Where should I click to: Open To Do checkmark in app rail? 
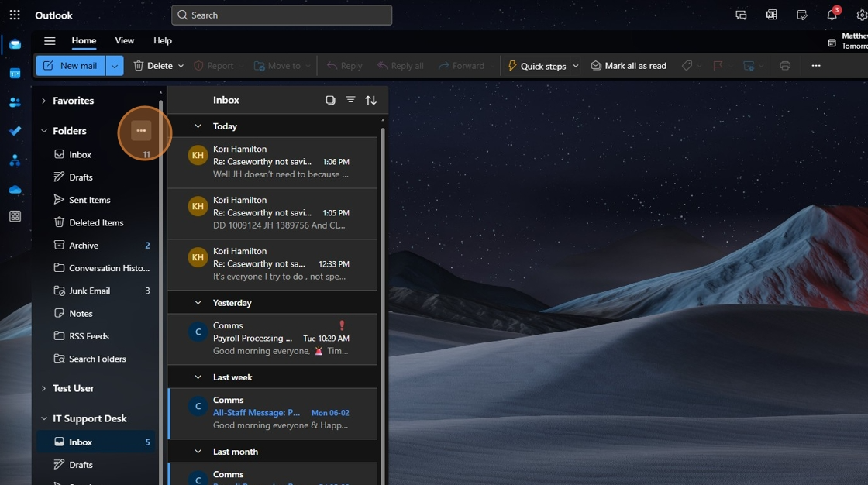15,131
